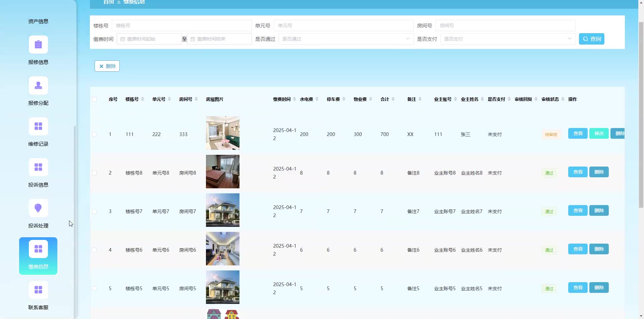Image resolution: width=644 pixels, height=319 pixels.
Task: Sort by the 合计 column arrows
Action: [x=393, y=99]
